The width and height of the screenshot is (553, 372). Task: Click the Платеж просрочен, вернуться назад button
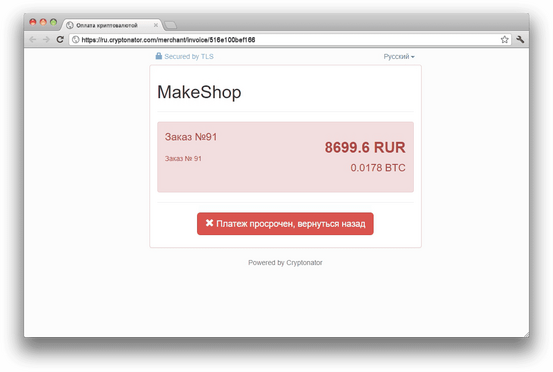point(285,224)
